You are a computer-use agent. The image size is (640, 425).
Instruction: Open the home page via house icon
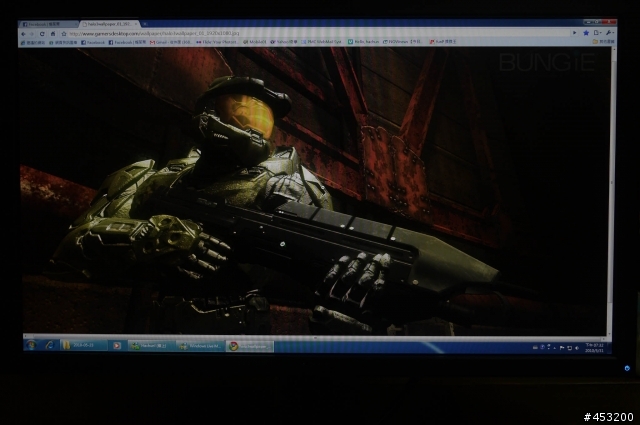pos(53,34)
